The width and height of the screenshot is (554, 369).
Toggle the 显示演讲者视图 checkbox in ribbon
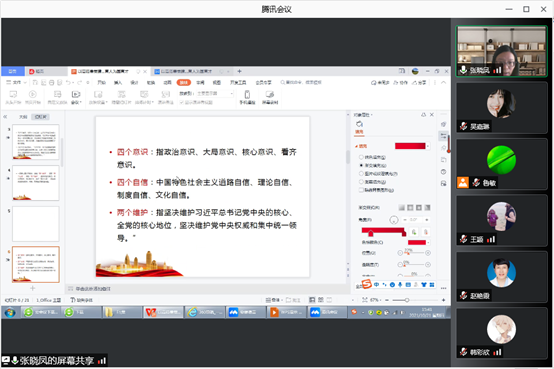click(x=182, y=102)
